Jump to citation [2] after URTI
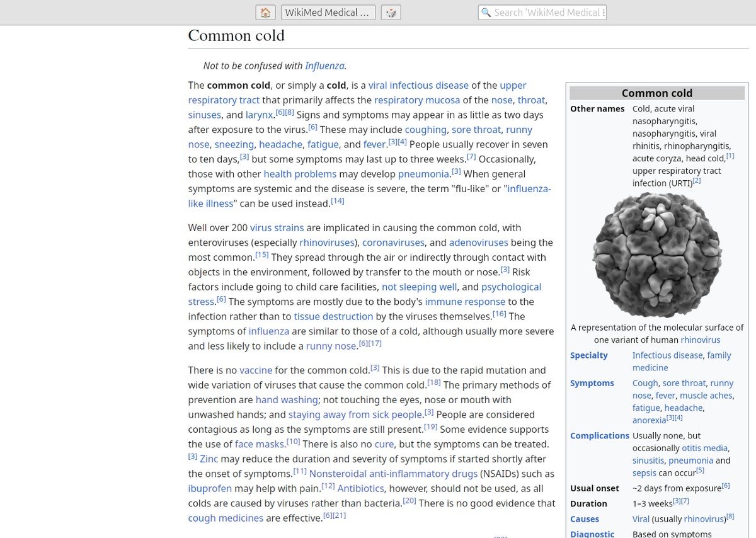The height and width of the screenshot is (538, 756). click(697, 181)
